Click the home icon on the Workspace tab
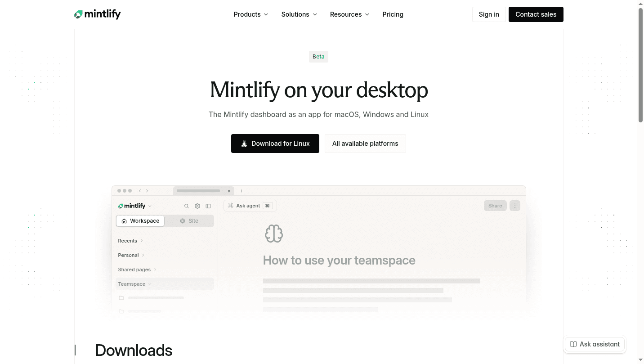 [x=124, y=221]
